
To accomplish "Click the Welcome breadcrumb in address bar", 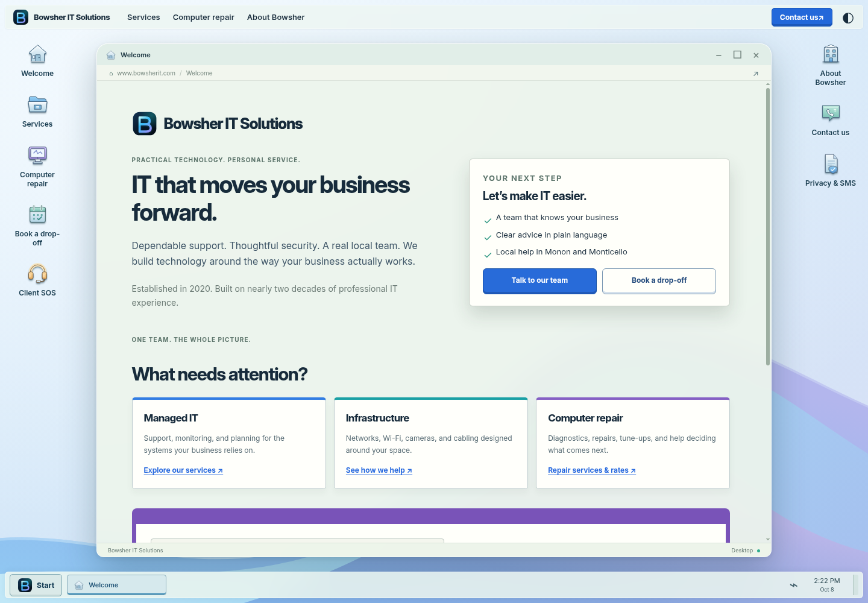I will tap(199, 74).
